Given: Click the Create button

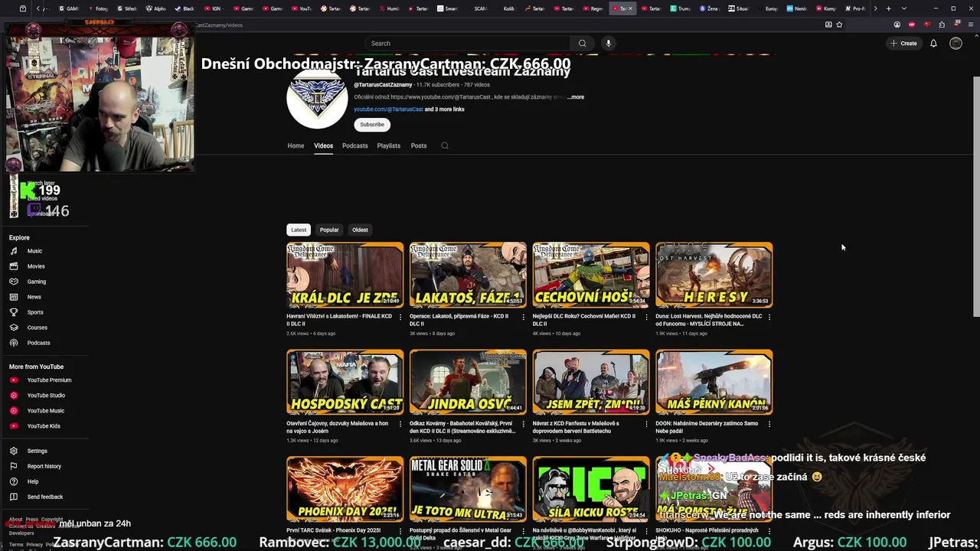Looking at the screenshot, I should click(903, 44).
